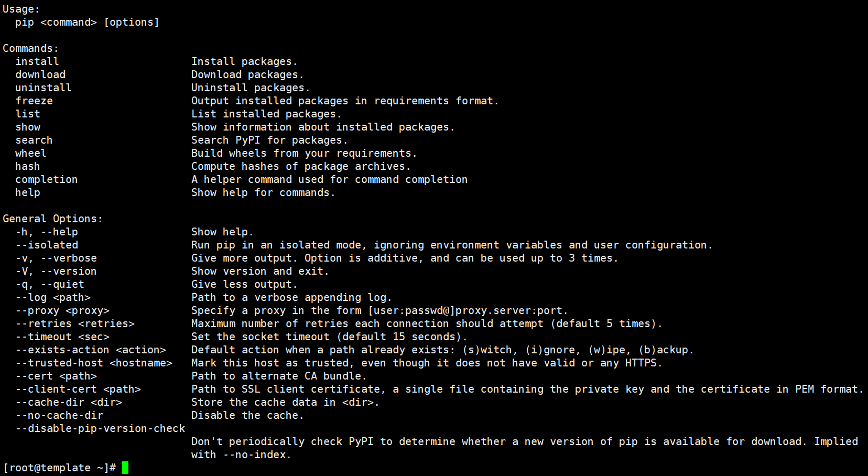
Task: Click the '-v, --verbose' option
Action: click(56, 258)
